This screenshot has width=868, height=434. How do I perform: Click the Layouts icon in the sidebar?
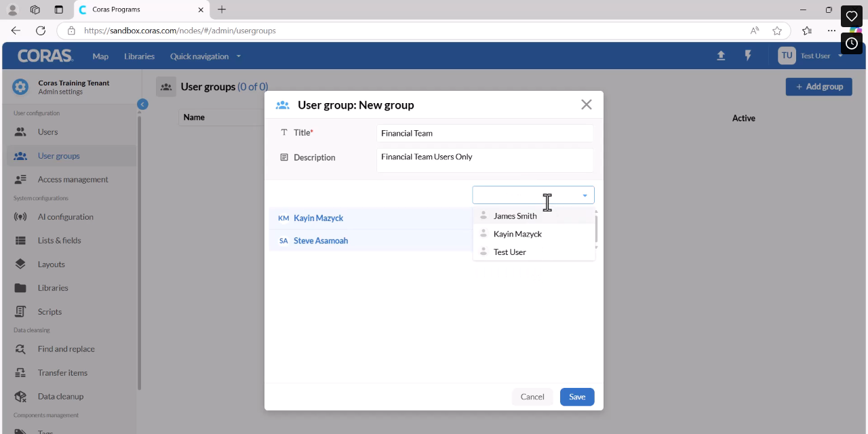coord(20,264)
